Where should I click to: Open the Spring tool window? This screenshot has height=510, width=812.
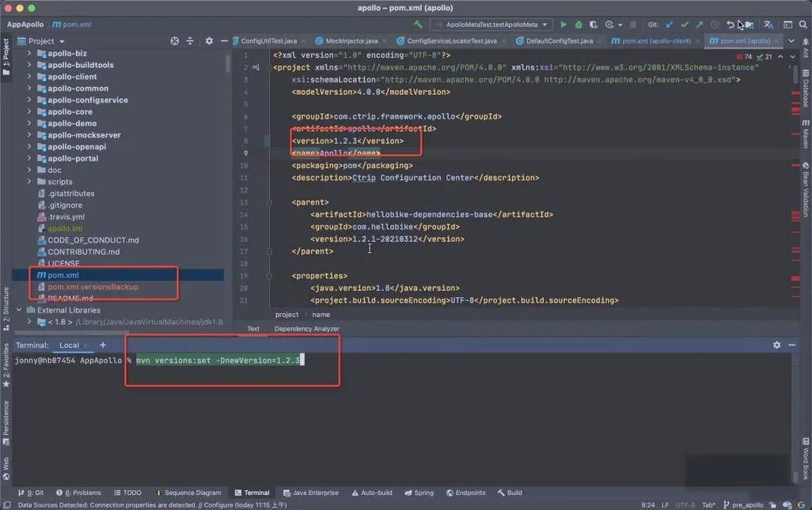(x=419, y=493)
